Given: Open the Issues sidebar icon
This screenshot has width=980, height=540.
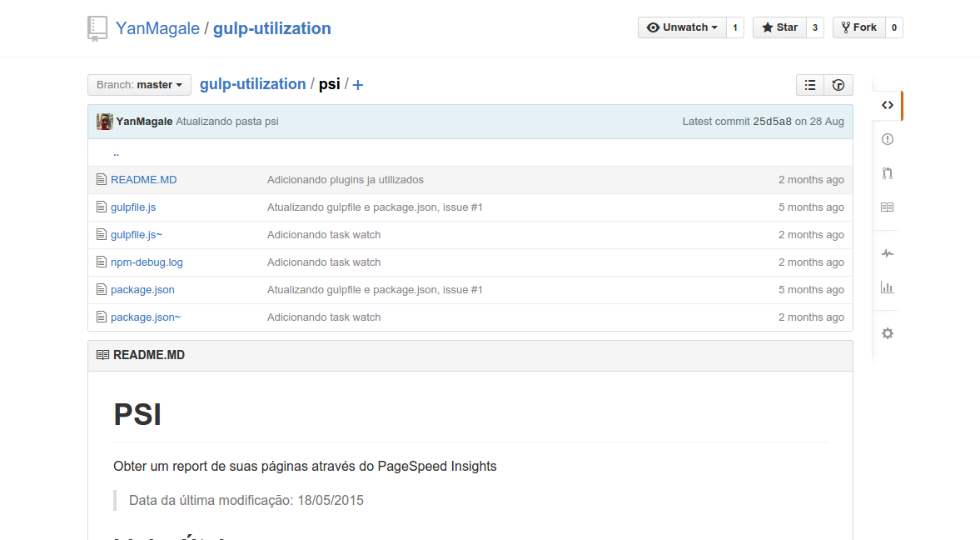Looking at the screenshot, I should 888,139.
